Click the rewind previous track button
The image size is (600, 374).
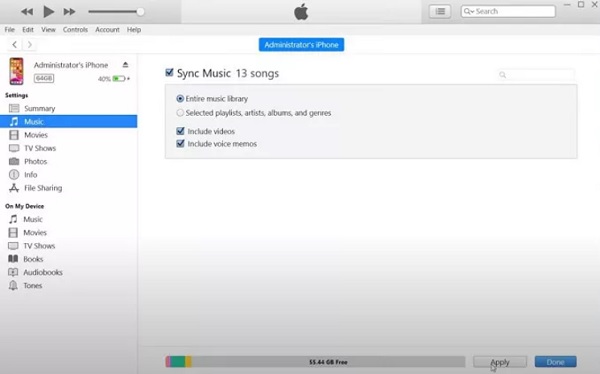[x=27, y=12]
